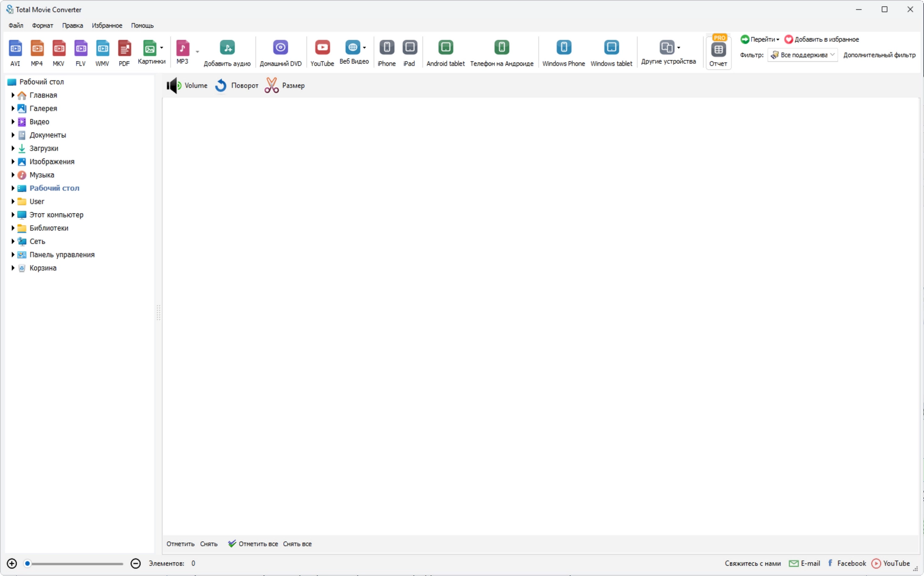Image resolution: width=924 pixels, height=576 pixels.
Task: Open the Файл menu
Action: pos(16,26)
